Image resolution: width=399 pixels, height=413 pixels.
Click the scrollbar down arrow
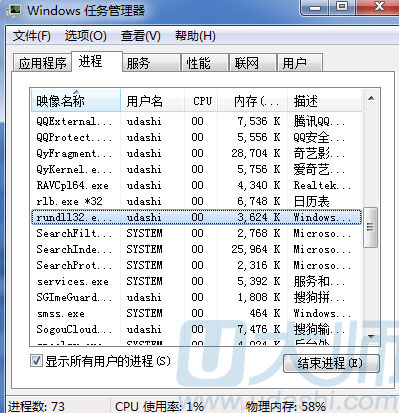pos(371,337)
